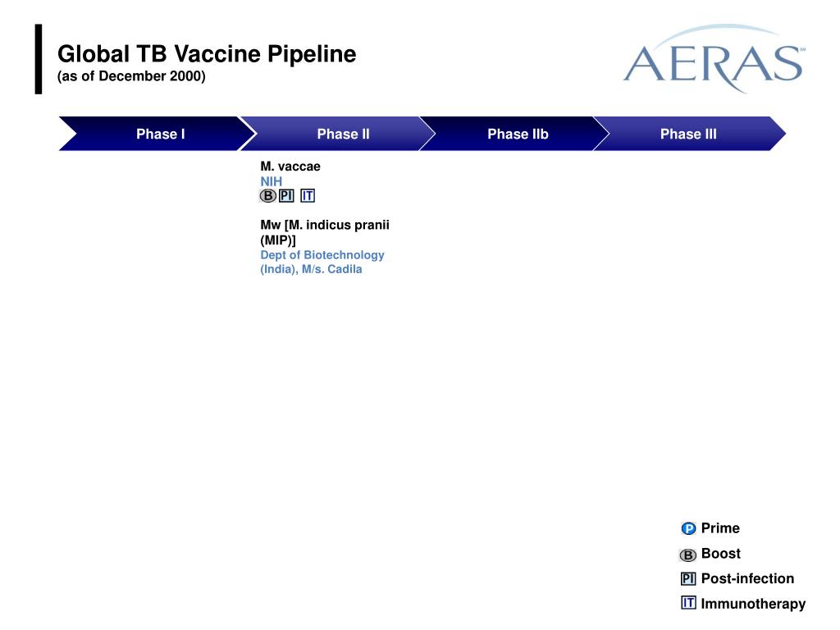Select the Phase IIb arrow
The image size is (840, 630).
pyautogui.click(x=514, y=134)
